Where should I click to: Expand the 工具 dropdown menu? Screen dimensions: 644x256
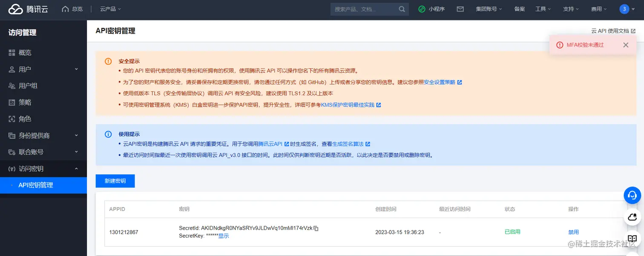tap(543, 9)
